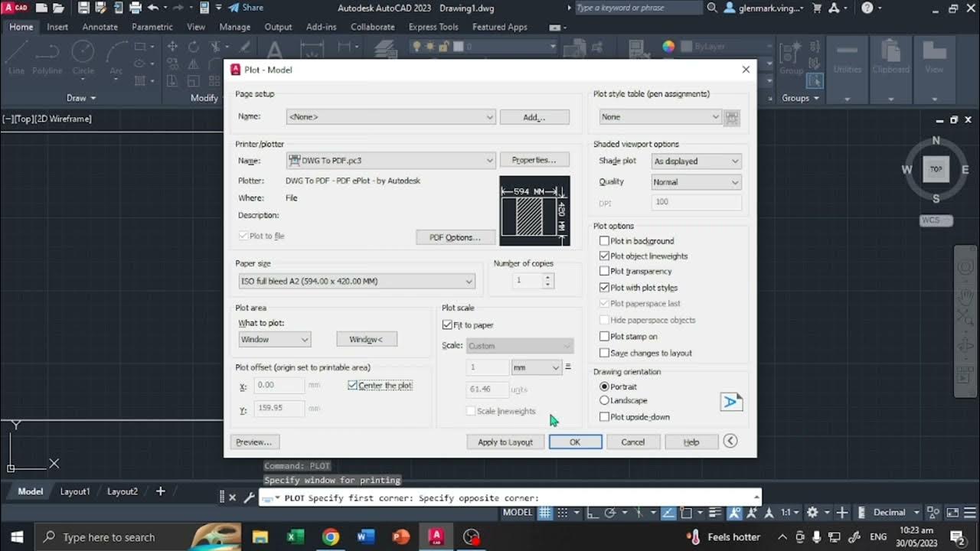This screenshot has height=551, width=980.
Task: Open AutoCAD from the Windows taskbar
Action: (436, 536)
